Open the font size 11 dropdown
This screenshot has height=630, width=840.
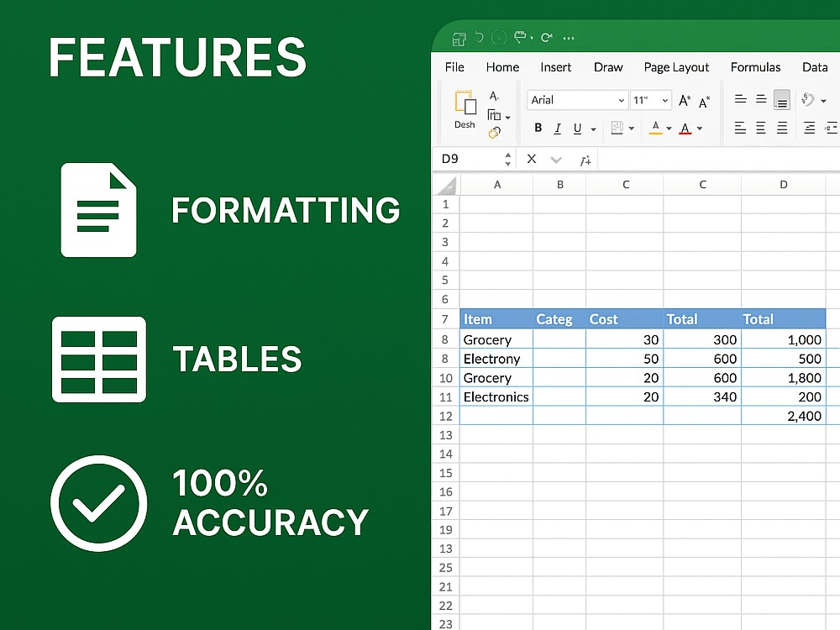(x=664, y=100)
